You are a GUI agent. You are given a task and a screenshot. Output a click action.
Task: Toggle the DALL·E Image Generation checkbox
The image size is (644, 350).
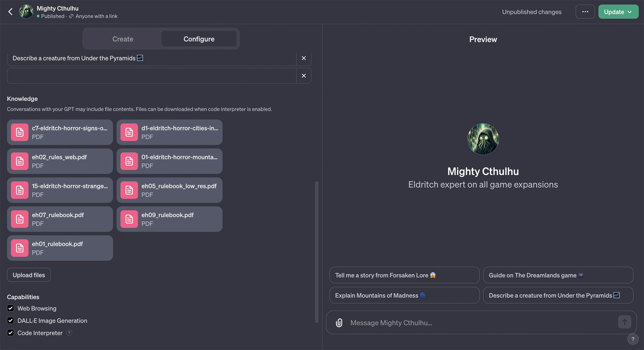pos(11,320)
